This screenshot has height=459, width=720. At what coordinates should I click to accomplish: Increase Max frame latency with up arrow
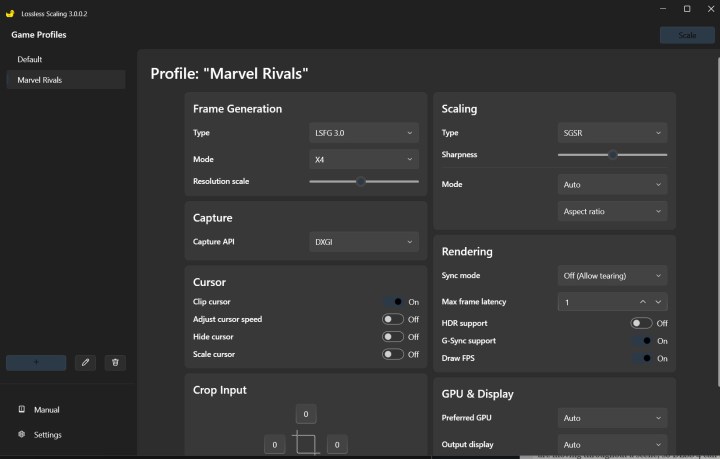(642, 302)
